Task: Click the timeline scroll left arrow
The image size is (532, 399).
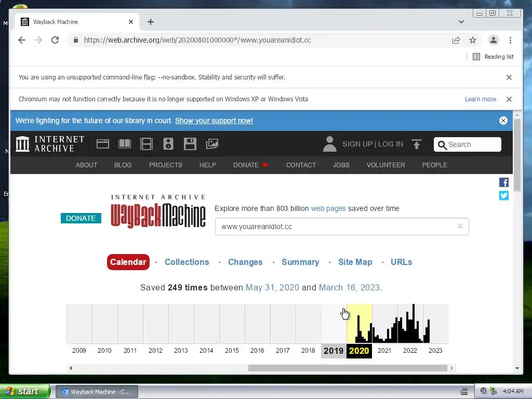Action: click(x=71, y=368)
